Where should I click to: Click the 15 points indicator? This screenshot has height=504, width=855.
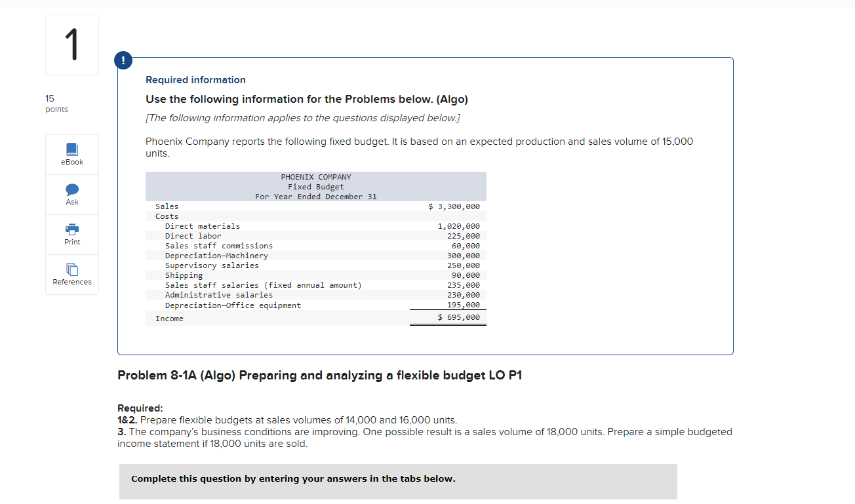coord(56,104)
